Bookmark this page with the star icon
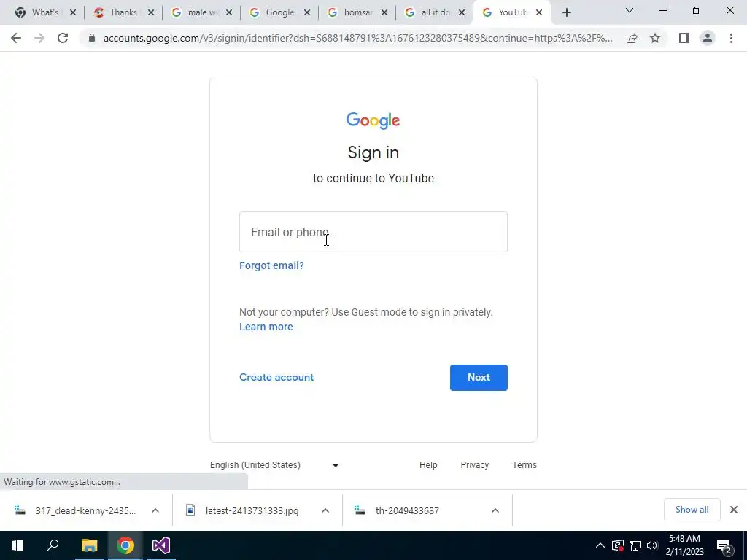The width and height of the screenshot is (747, 560). click(x=655, y=38)
